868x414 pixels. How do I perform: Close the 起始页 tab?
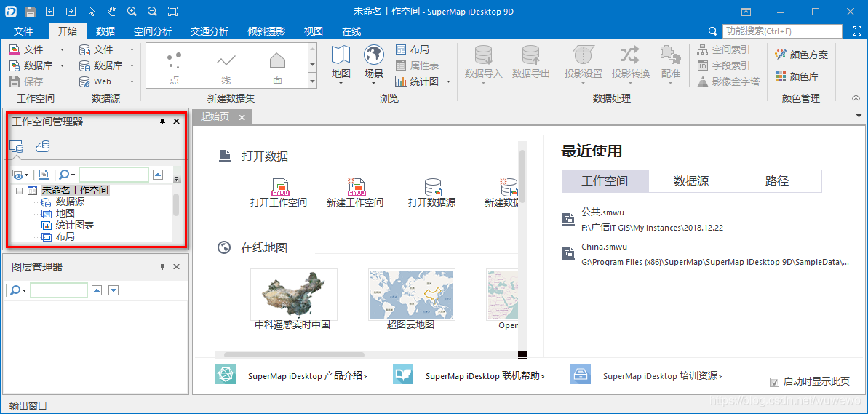pyautogui.click(x=242, y=117)
